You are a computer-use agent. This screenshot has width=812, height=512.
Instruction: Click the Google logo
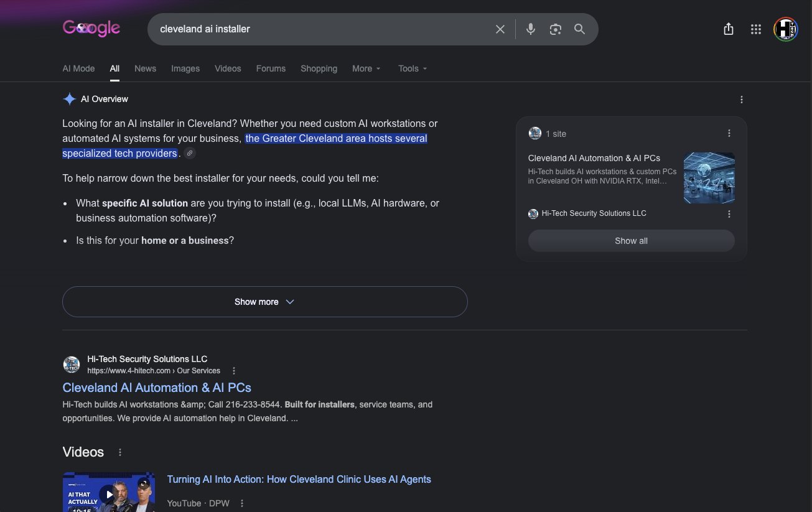[91, 29]
